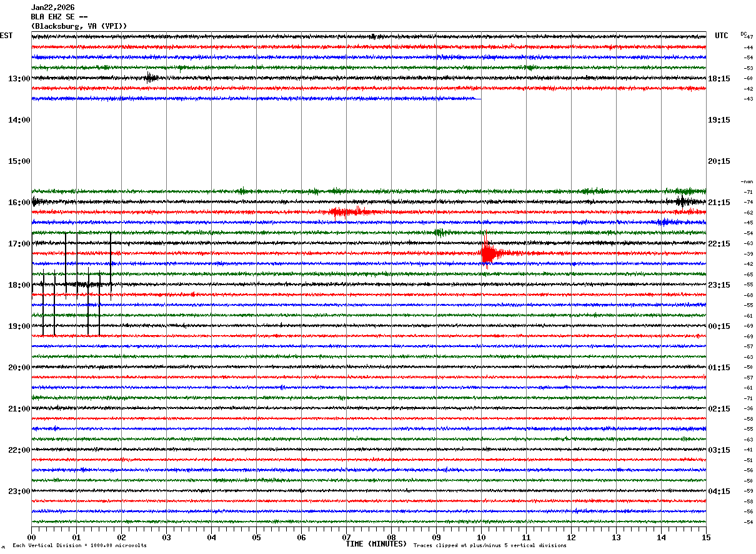Click the 22:15 UTC time label

pos(719,244)
